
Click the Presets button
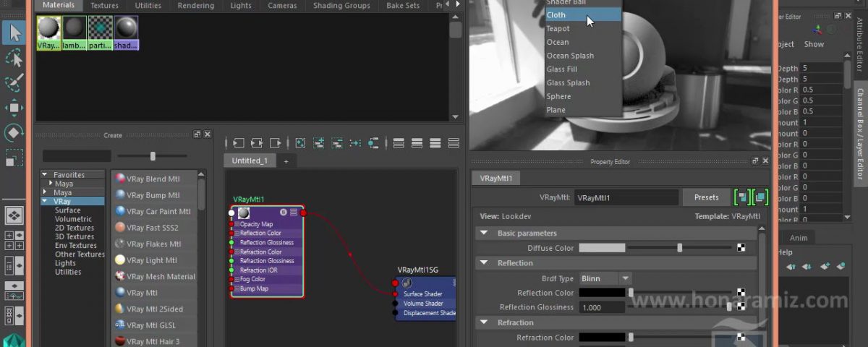click(x=707, y=197)
